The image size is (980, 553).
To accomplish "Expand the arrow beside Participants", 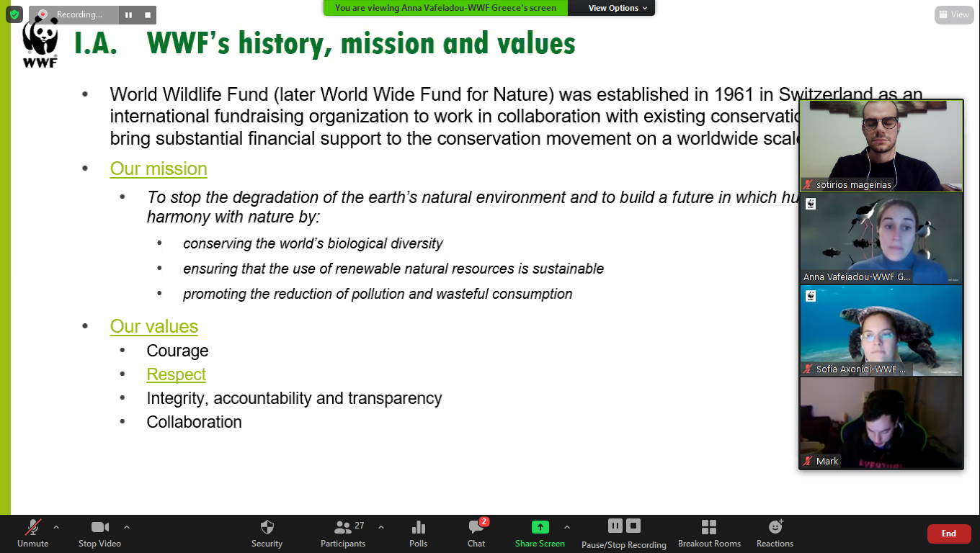I will point(381,527).
